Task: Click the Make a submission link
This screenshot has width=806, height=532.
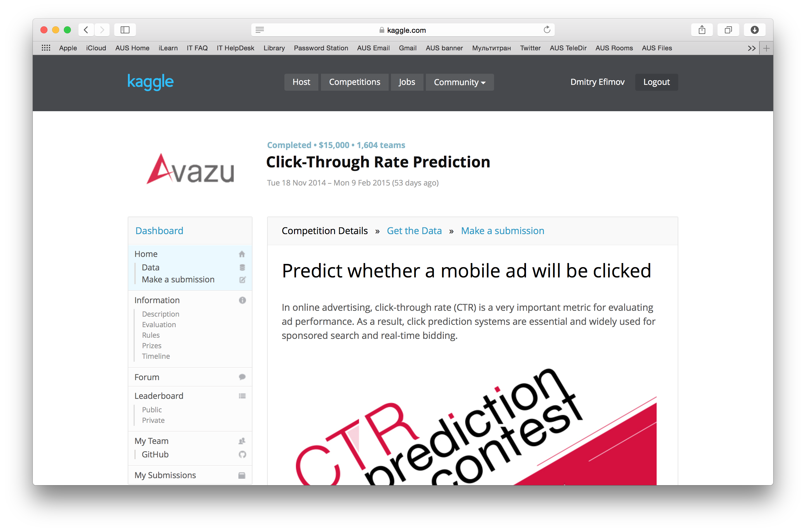Action: 503,230
